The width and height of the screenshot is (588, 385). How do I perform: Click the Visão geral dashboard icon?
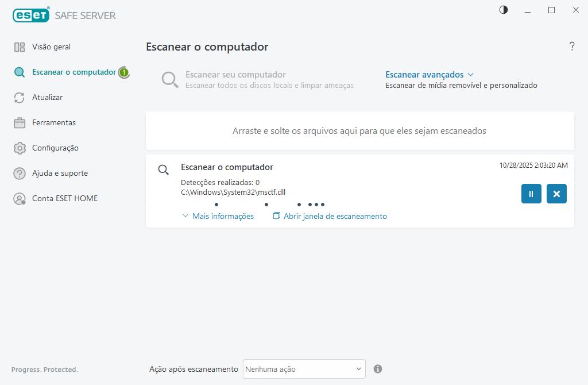coord(19,47)
